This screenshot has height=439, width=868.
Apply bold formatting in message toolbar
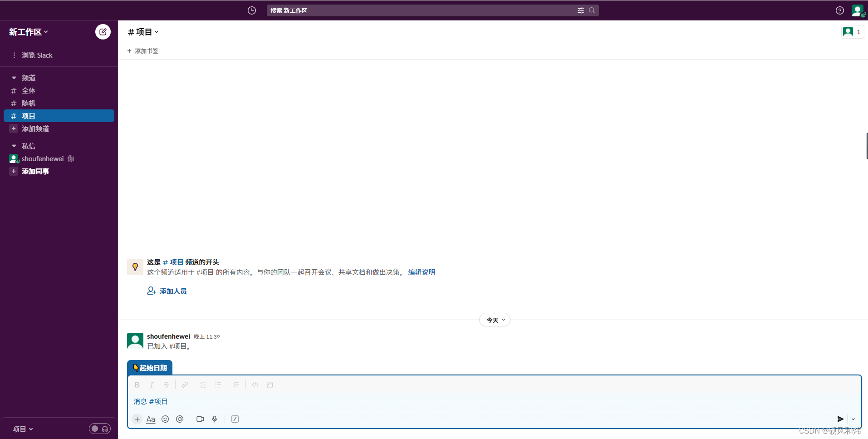click(137, 385)
